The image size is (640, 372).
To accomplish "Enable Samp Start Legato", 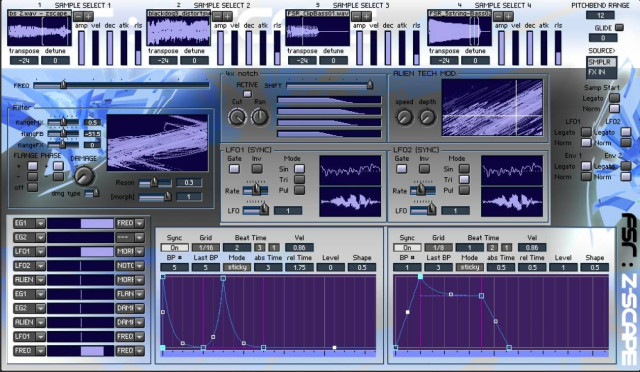I will pos(614,98).
